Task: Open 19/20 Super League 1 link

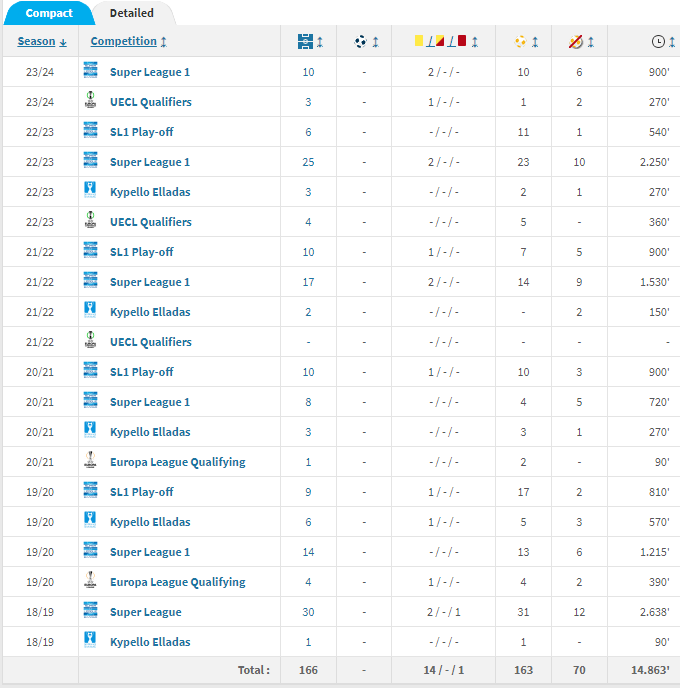Action: [x=150, y=552]
